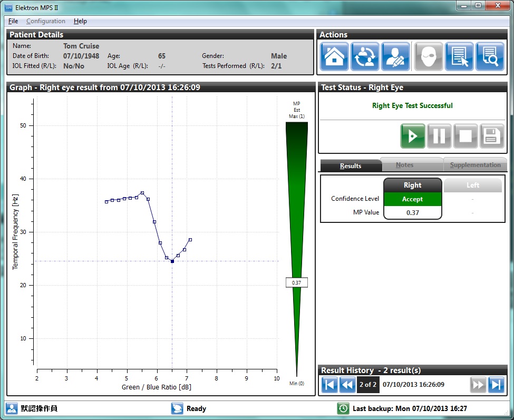Click the MP value marker on the scale

tap(296, 282)
